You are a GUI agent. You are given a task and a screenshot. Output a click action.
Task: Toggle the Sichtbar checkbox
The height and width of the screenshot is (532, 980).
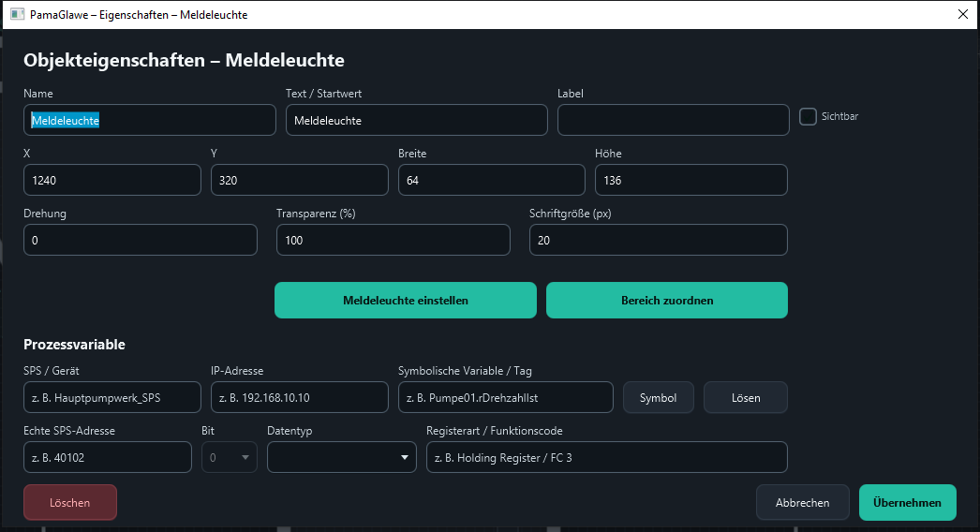click(808, 116)
